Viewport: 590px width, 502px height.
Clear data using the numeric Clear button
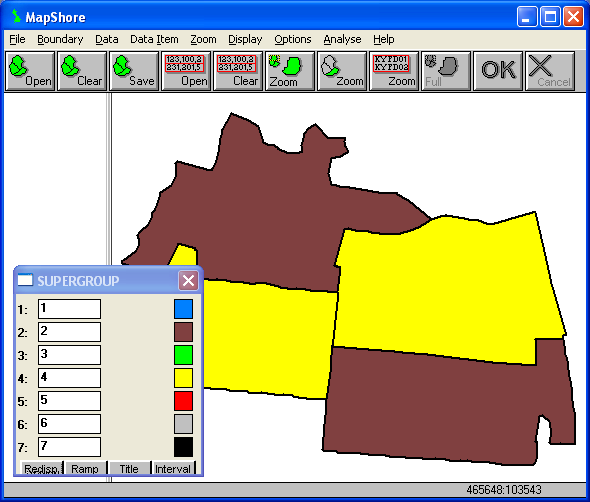238,71
